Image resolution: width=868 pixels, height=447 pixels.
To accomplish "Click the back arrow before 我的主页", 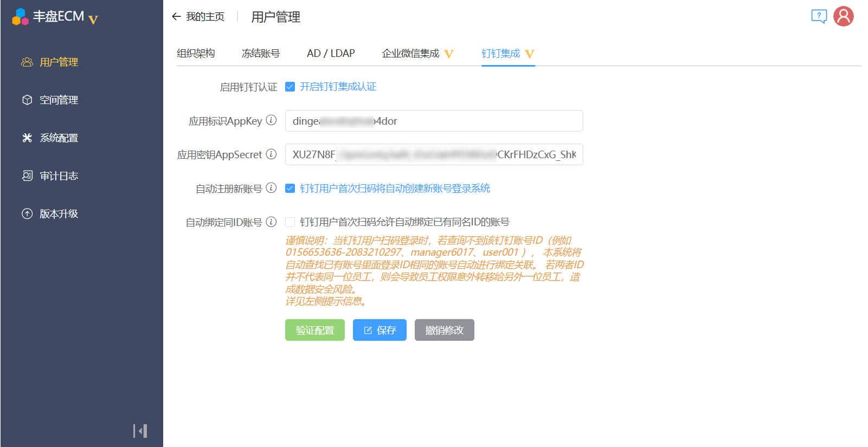I will (176, 16).
